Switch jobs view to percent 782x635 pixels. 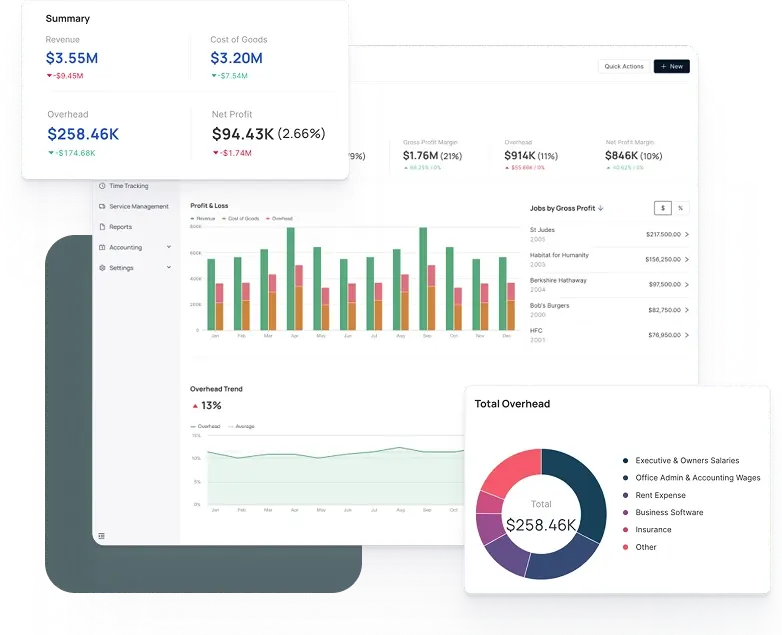pos(680,208)
